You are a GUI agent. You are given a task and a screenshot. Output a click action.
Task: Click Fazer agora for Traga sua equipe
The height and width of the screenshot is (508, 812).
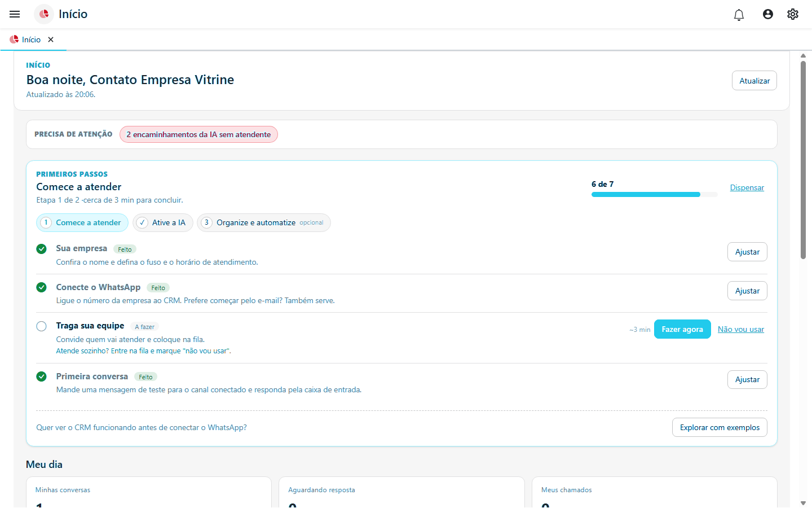[682, 329]
